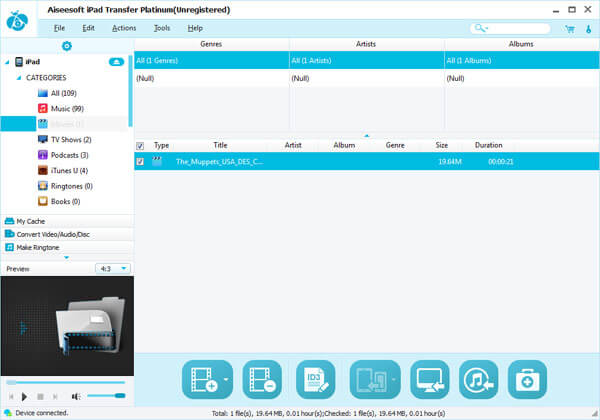Image resolution: width=600 pixels, height=420 pixels.
Task: Skip to previous preview item
Action: pyautogui.click(x=11, y=397)
